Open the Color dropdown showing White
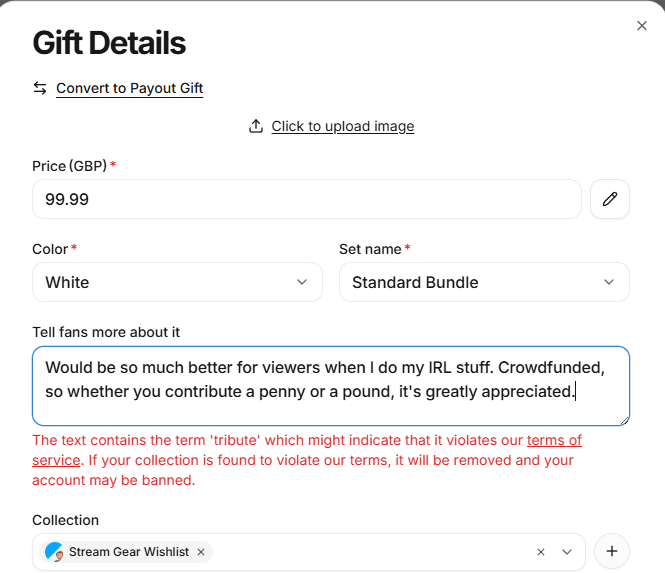The height and width of the screenshot is (573, 665). click(x=177, y=282)
